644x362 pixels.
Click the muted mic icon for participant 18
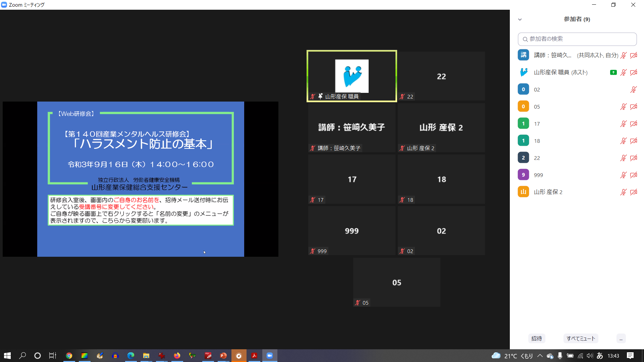(x=624, y=141)
